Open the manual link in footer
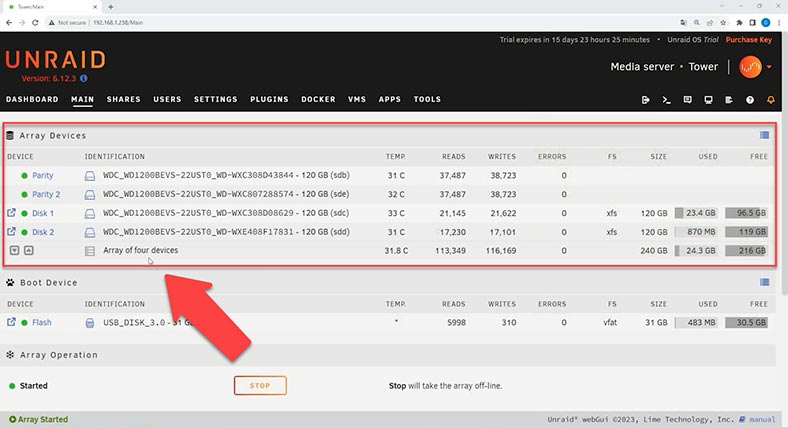Viewport: 788px width, 427px height. tap(762, 419)
